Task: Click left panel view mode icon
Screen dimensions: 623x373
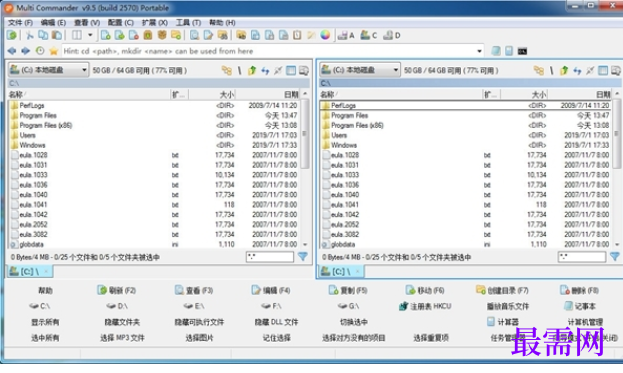Action: tap(291, 71)
